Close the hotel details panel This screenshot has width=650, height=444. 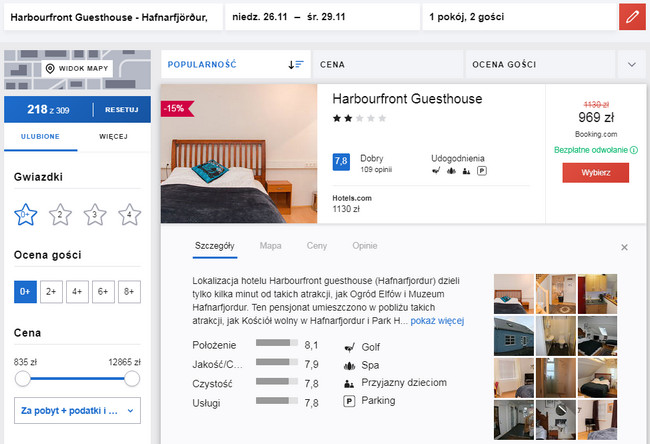pos(625,247)
